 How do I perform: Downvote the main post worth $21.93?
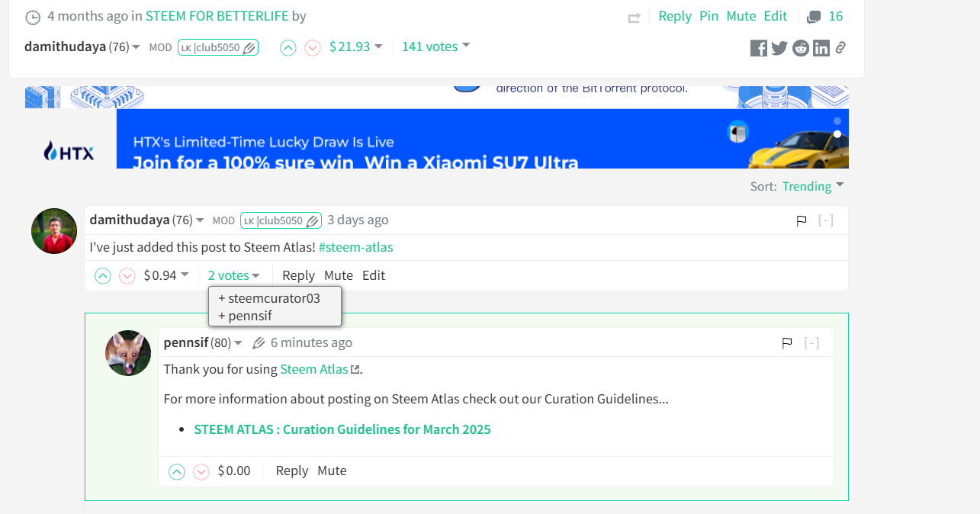pos(313,47)
